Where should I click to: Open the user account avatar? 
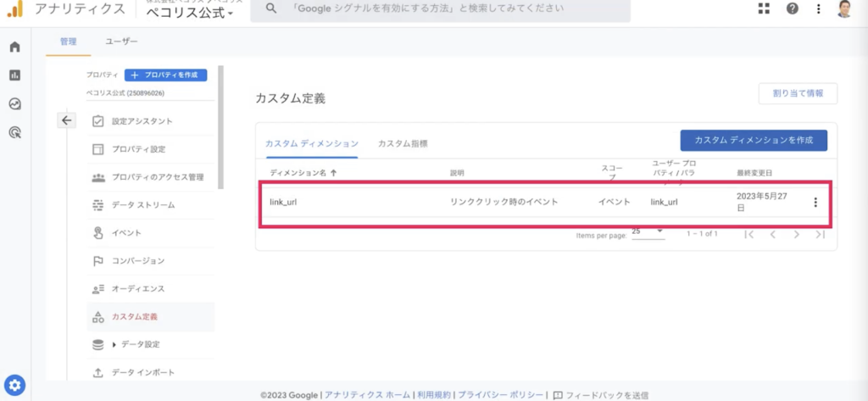[x=844, y=8]
